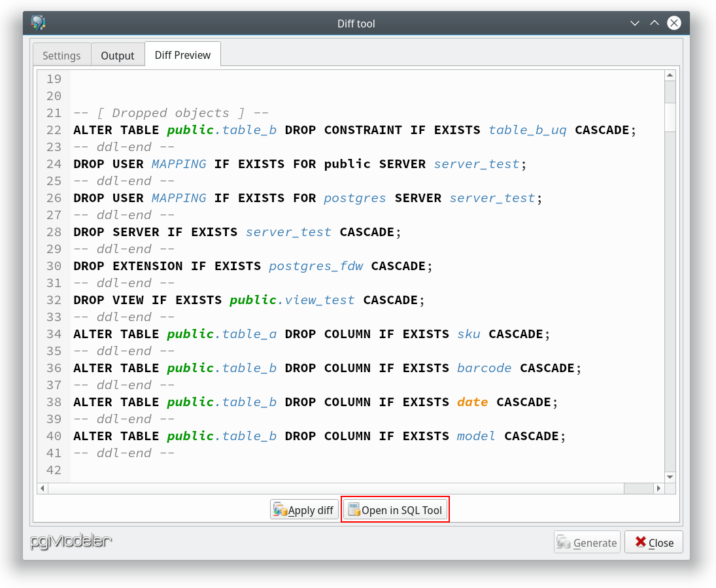This screenshot has width=716, height=588.
Task: Click the vertical scrollbar up arrow
Action: coord(670,75)
